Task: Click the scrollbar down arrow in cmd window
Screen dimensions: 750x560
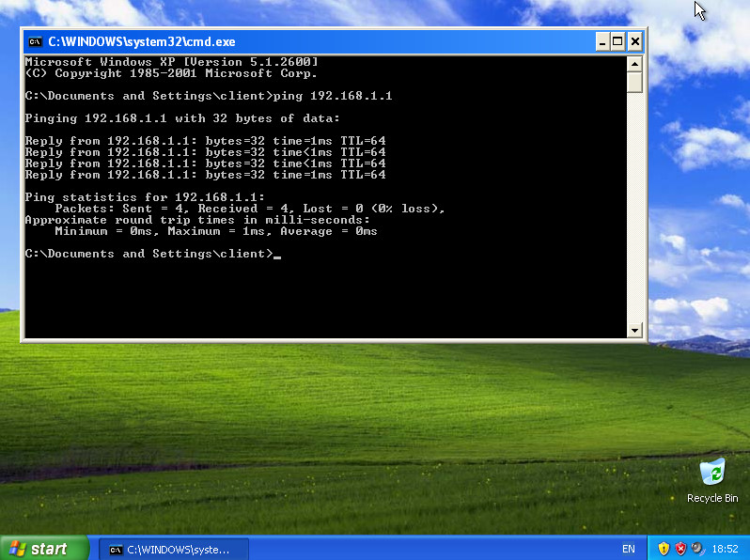Action: click(634, 330)
